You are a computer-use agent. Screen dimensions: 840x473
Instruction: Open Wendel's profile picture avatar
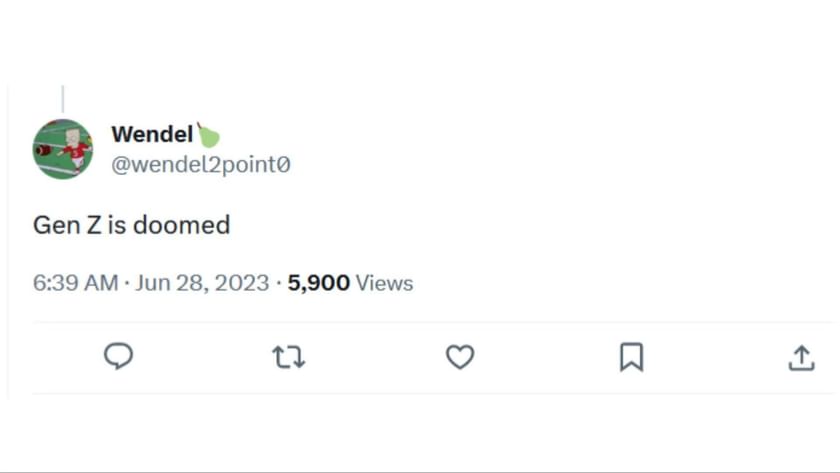tap(62, 149)
